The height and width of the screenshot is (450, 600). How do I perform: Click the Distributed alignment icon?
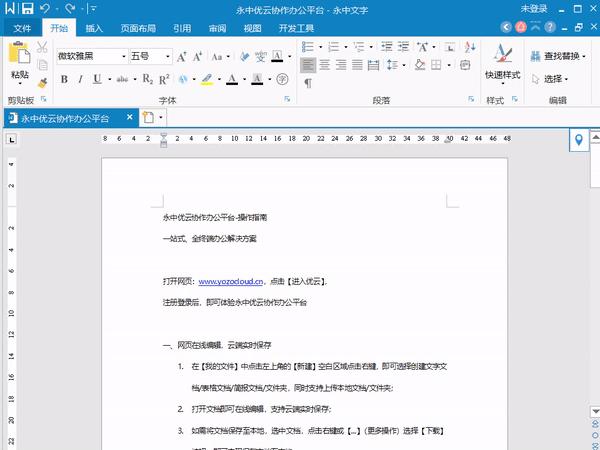(x=373, y=65)
